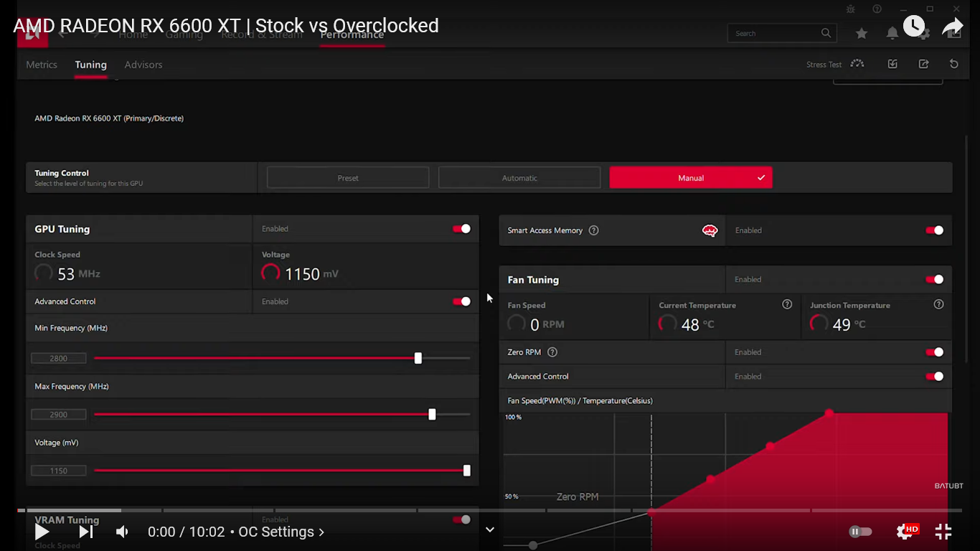Click the load tuning profile icon
The width and height of the screenshot is (980, 551).
pyautogui.click(x=892, y=64)
